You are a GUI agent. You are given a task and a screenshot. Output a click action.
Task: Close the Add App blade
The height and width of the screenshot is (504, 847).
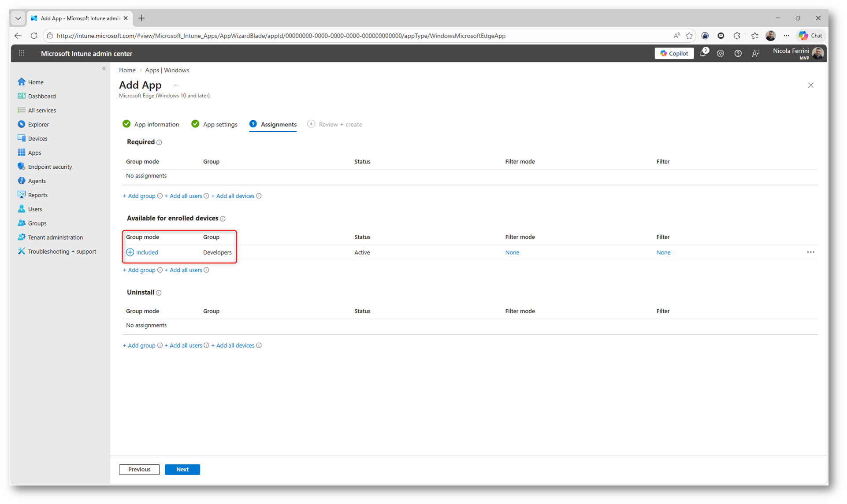pos(810,85)
